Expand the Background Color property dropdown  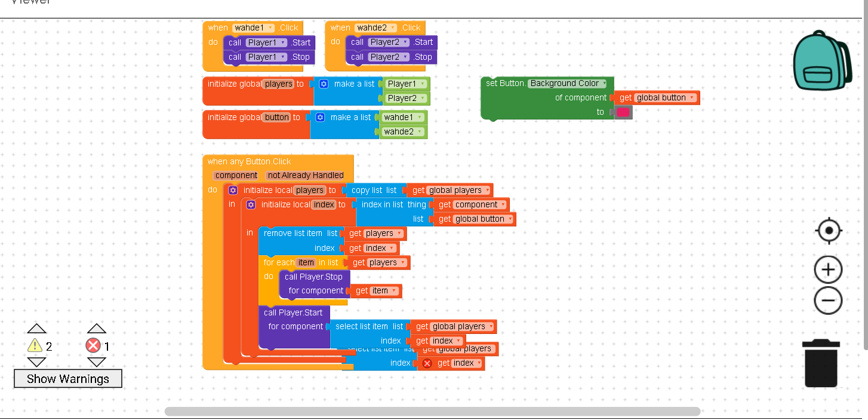coord(604,84)
